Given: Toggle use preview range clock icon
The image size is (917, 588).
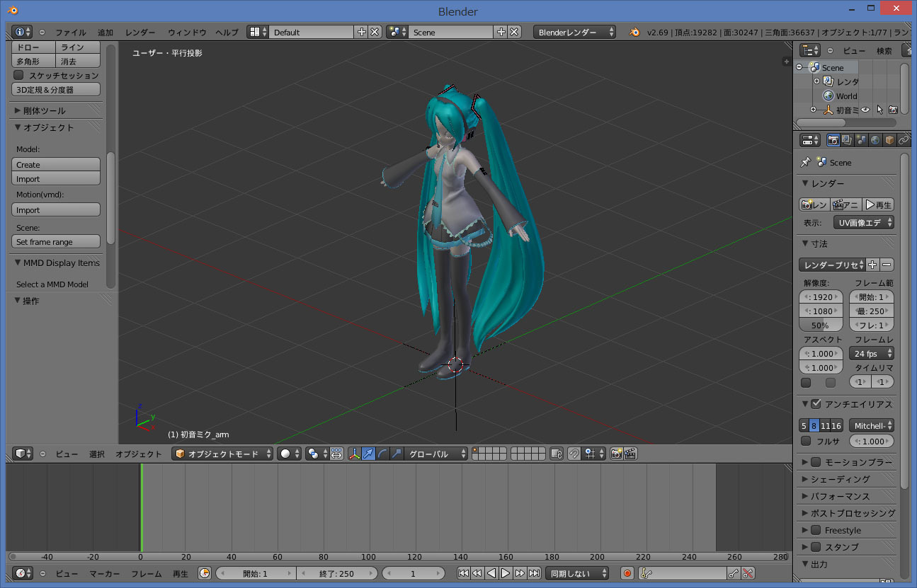Looking at the screenshot, I should [204, 573].
